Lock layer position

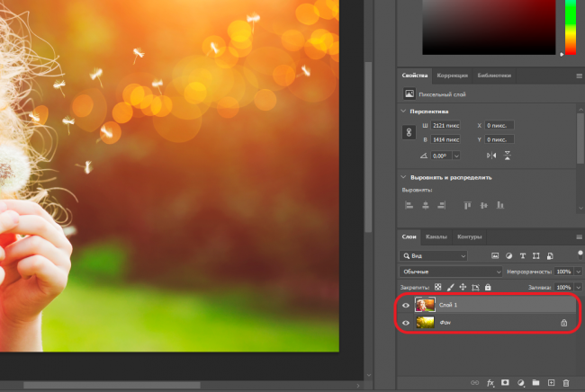point(463,287)
